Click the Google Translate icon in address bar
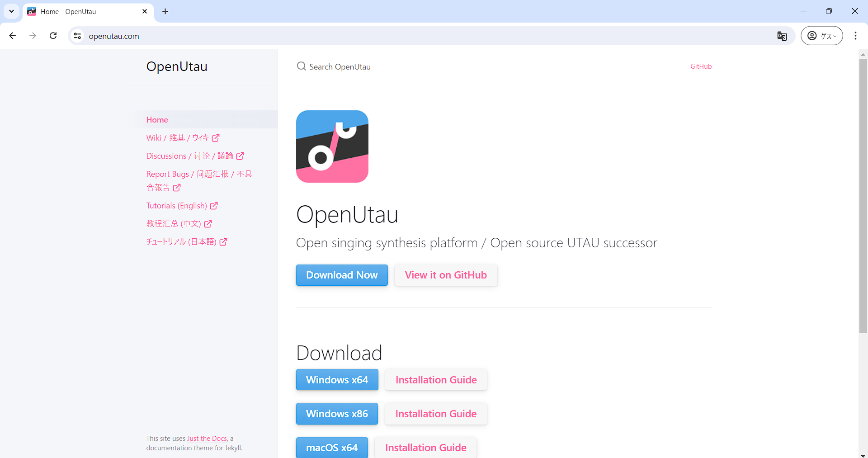This screenshot has width=868, height=458. [x=782, y=36]
